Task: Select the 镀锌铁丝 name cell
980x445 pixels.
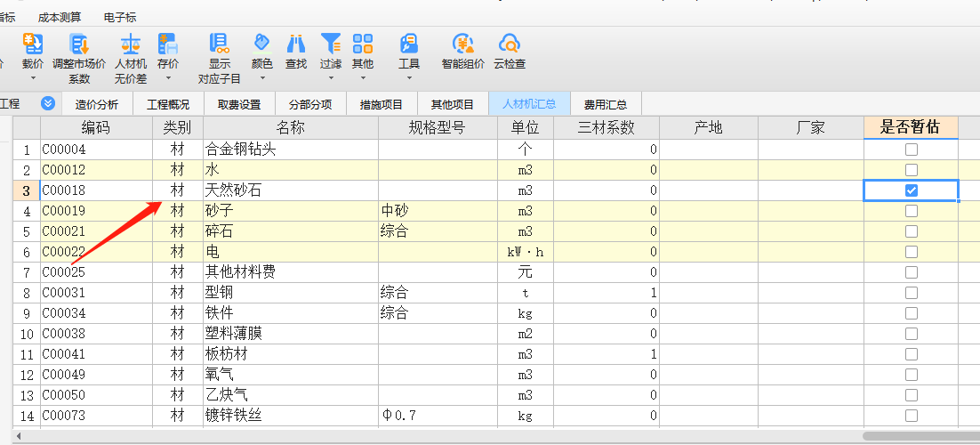Action: pos(291,416)
